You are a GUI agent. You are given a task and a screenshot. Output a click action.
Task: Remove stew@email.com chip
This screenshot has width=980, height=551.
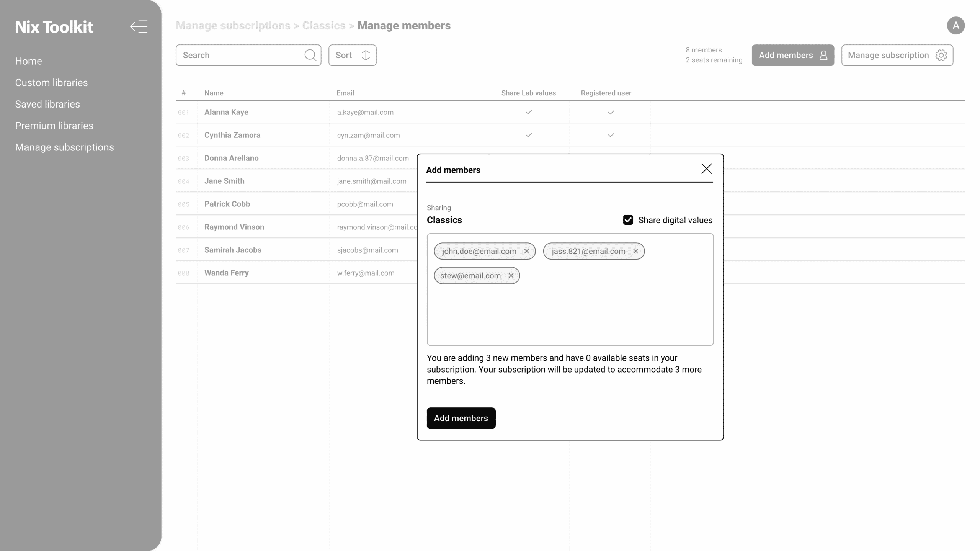point(511,276)
